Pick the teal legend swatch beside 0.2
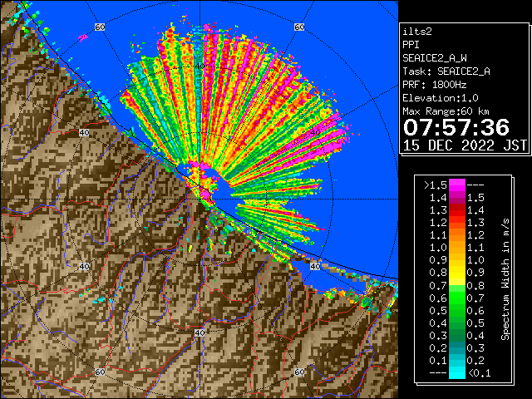The width and height of the screenshot is (532, 399). (457, 348)
